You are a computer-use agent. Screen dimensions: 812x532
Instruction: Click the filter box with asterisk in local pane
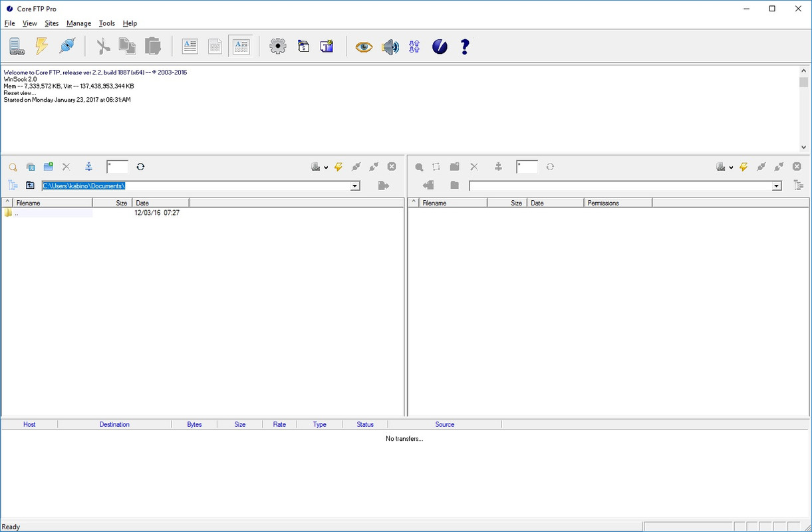[x=117, y=167]
